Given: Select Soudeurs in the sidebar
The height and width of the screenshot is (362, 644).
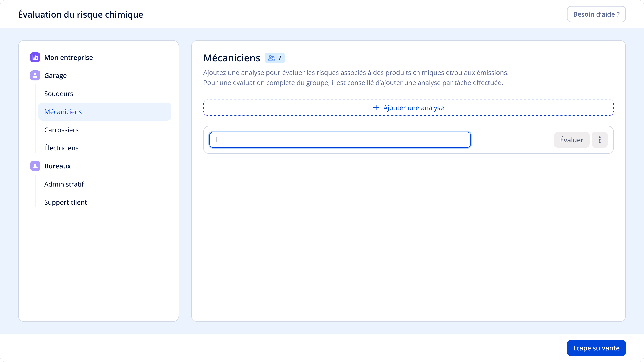Looking at the screenshot, I should click(x=59, y=94).
